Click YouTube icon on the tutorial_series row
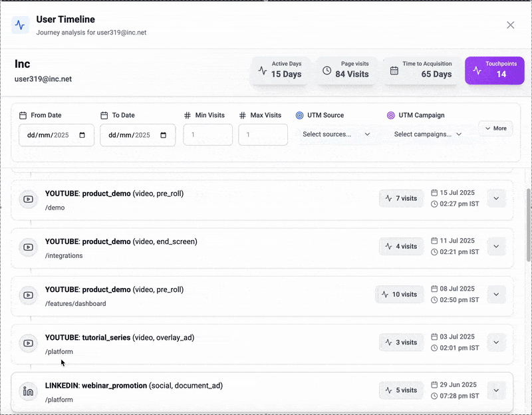Image resolution: width=532 pixels, height=415 pixels. pos(29,343)
